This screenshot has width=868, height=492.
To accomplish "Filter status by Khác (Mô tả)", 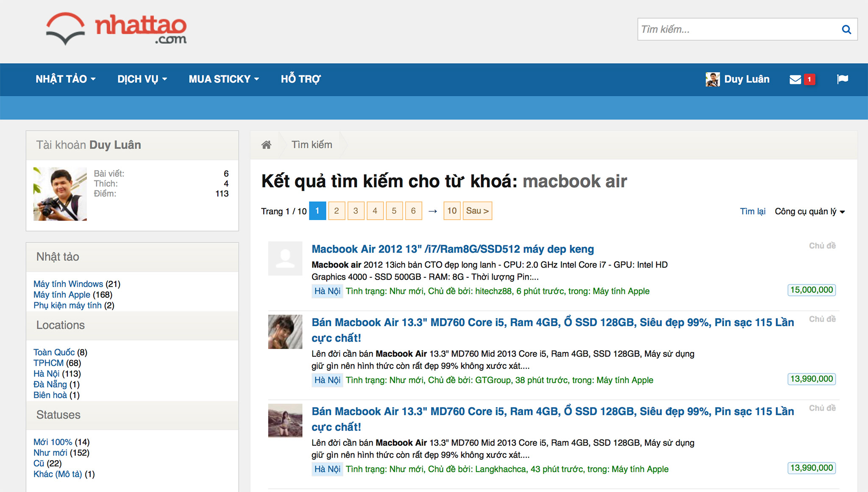I will [58, 474].
